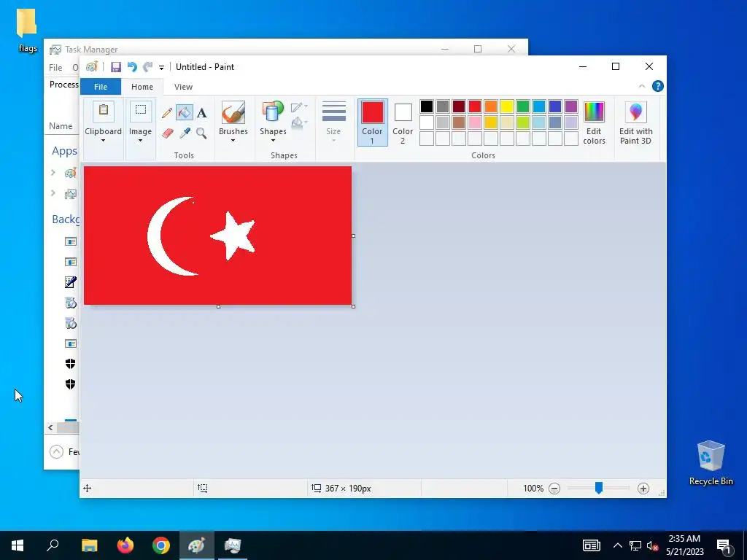
Task: Click the white star on the canvas
Action: tap(234, 237)
